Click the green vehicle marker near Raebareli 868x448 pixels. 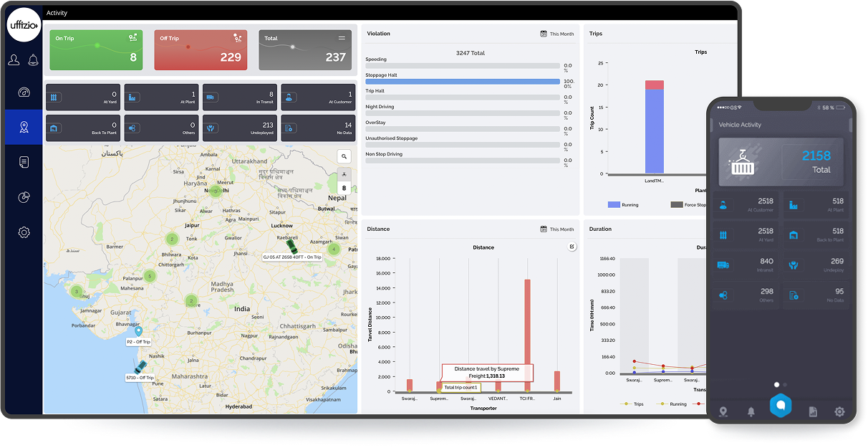tap(291, 245)
